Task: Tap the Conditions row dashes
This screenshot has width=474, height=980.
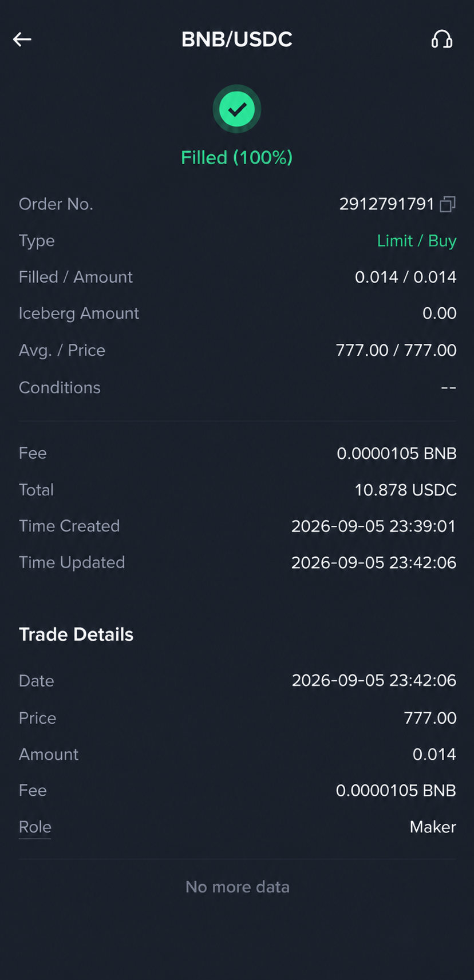Action: coord(449,388)
